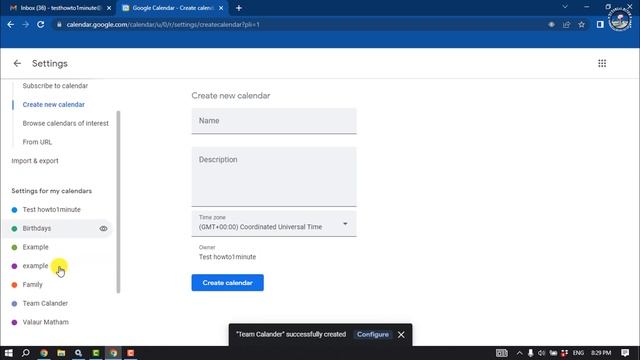Open the first Chrome taskbar icon
Screen dimensions: 640x360
click(44, 353)
